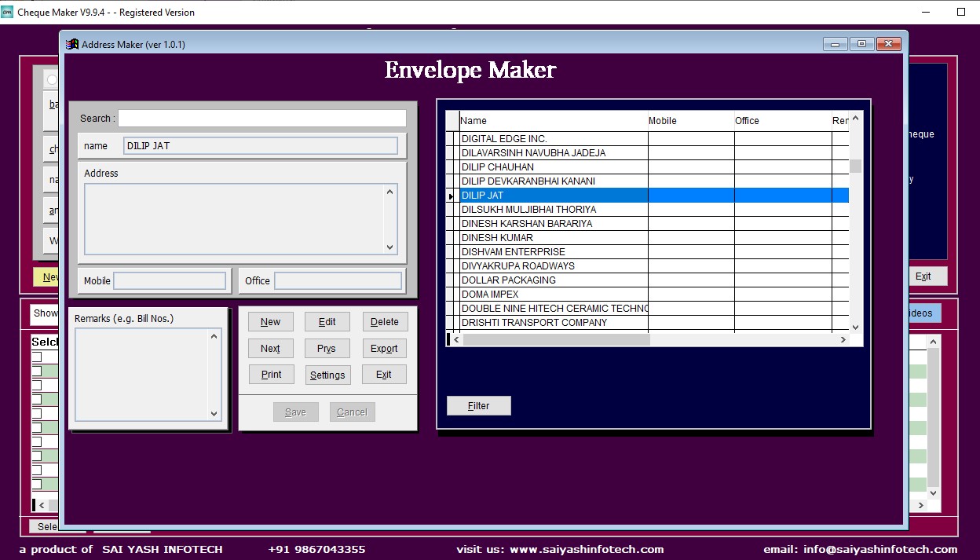Click the New button in Envelope Maker
Image resolution: width=980 pixels, height=560 pixels.
tap(271, 322)
